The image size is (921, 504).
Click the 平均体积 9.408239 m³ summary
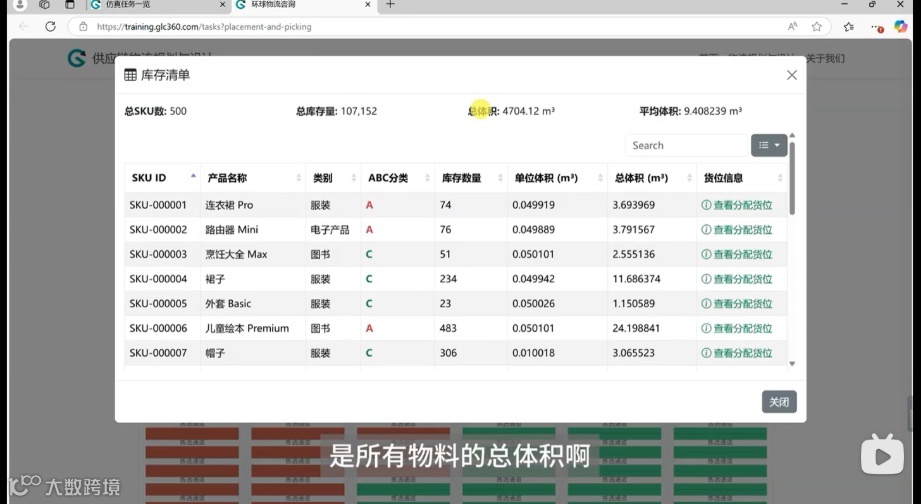(x=690, y=111)
